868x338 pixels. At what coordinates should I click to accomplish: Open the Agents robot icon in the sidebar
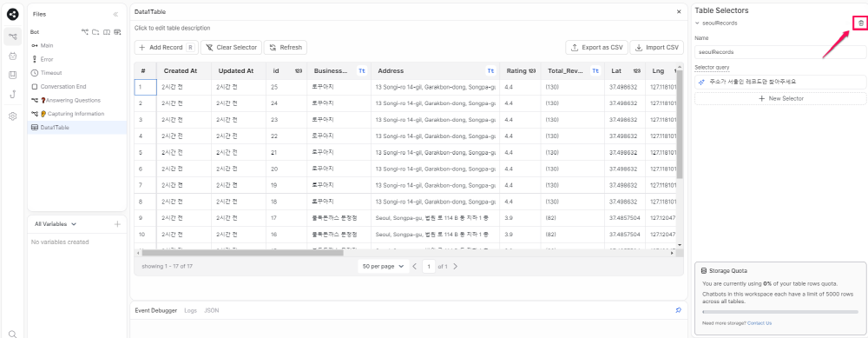[12, 56]
